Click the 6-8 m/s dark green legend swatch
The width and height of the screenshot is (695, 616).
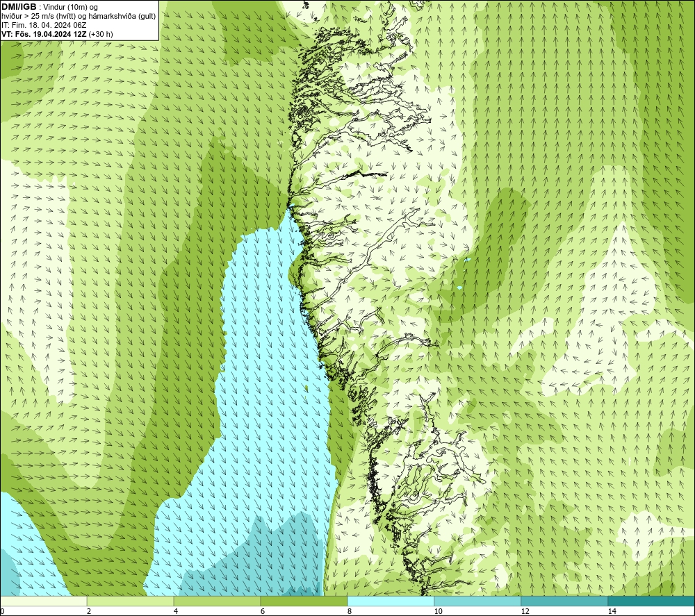click(304, 601)
